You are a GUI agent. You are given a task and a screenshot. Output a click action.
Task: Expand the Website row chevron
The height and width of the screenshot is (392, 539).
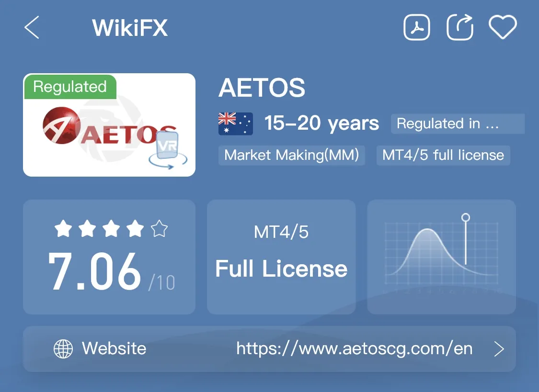[x=499, y=349]
